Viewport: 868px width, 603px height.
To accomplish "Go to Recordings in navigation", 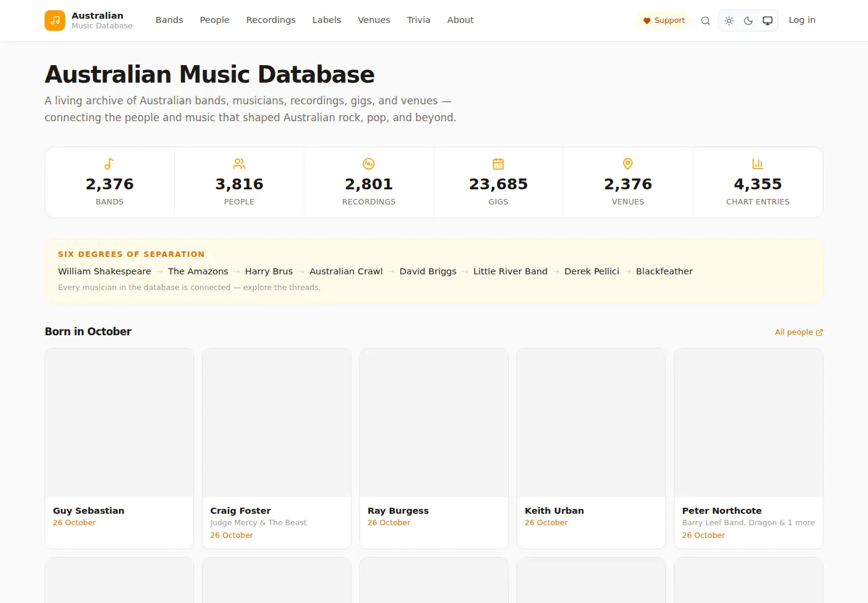I will coord(271,20).
